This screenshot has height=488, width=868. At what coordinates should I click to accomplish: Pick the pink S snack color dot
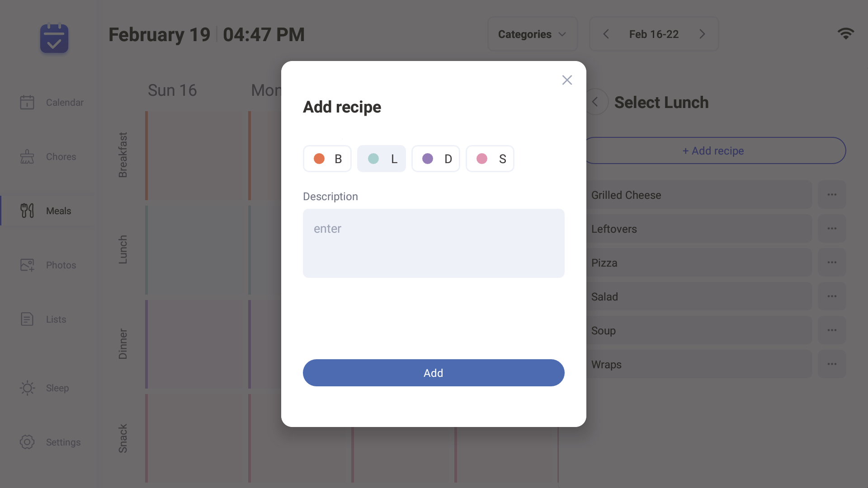[x=482, y=159]
